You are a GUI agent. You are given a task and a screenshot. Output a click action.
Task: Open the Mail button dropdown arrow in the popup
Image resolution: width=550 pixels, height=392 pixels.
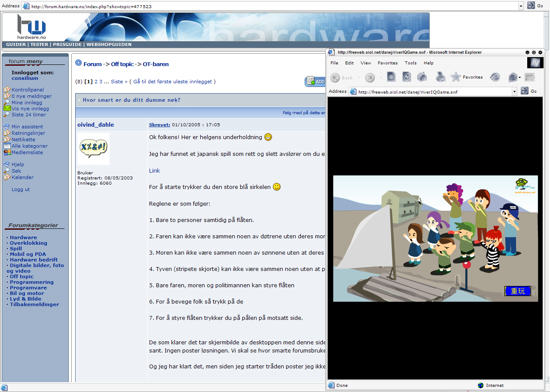pyautogui.click(x=520, y=78)
